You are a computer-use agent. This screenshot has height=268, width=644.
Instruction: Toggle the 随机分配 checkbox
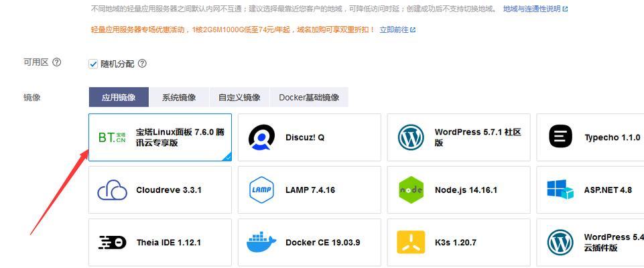93,64
